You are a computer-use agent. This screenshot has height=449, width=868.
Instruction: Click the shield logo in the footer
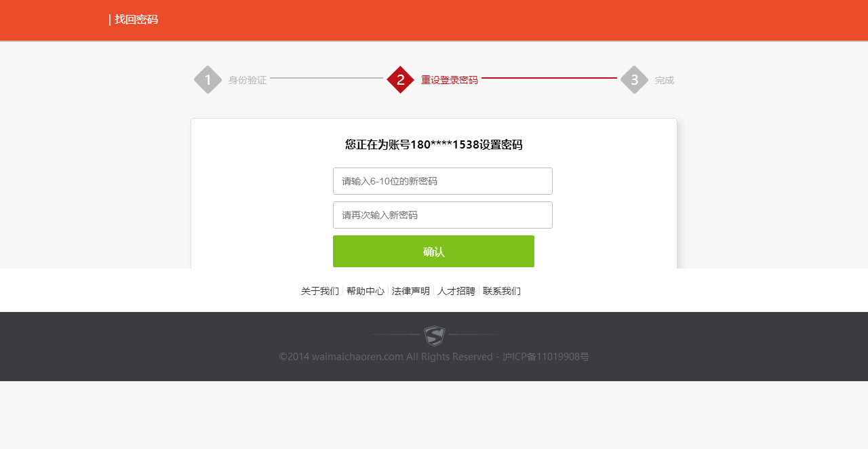tap(434, 336)
